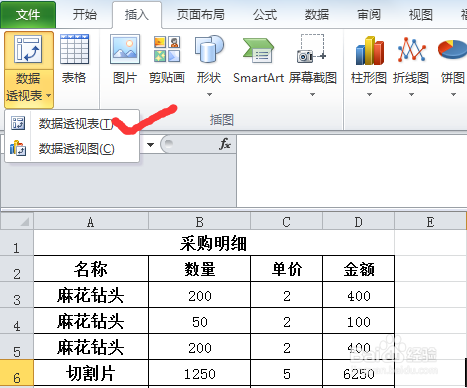Open the 形状 shapes gallery
Image resolution: width=467 pixels, height=388 pixels.
point(209,50)
